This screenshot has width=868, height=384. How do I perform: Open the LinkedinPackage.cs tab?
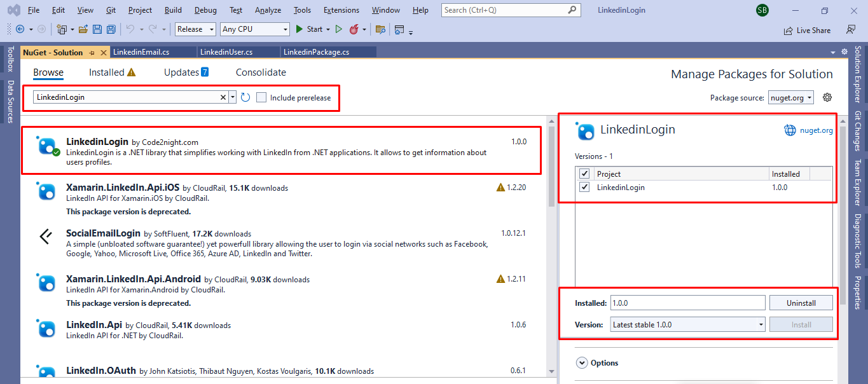pos(328,52)
